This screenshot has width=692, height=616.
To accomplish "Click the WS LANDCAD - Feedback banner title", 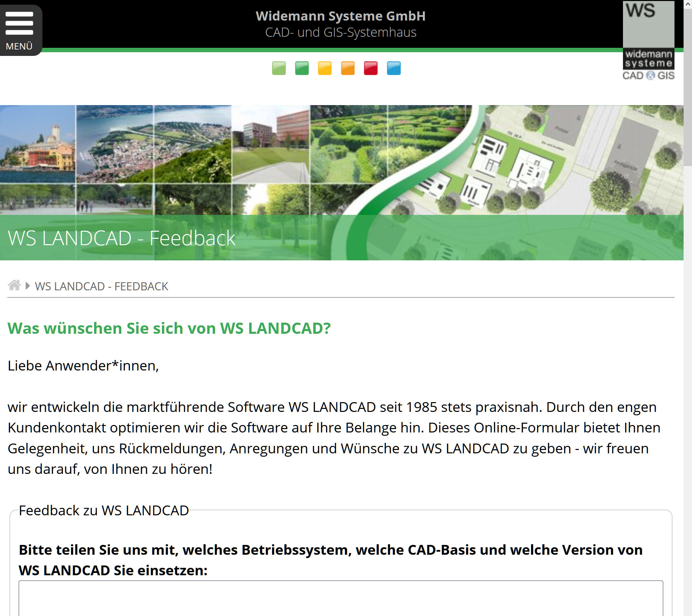I will 121,238.
